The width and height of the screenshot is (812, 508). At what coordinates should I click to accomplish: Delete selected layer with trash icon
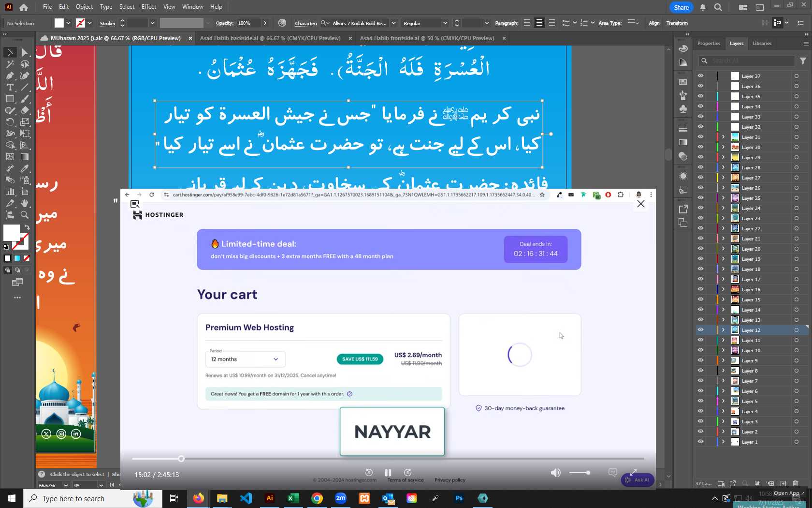click(796, 483)
